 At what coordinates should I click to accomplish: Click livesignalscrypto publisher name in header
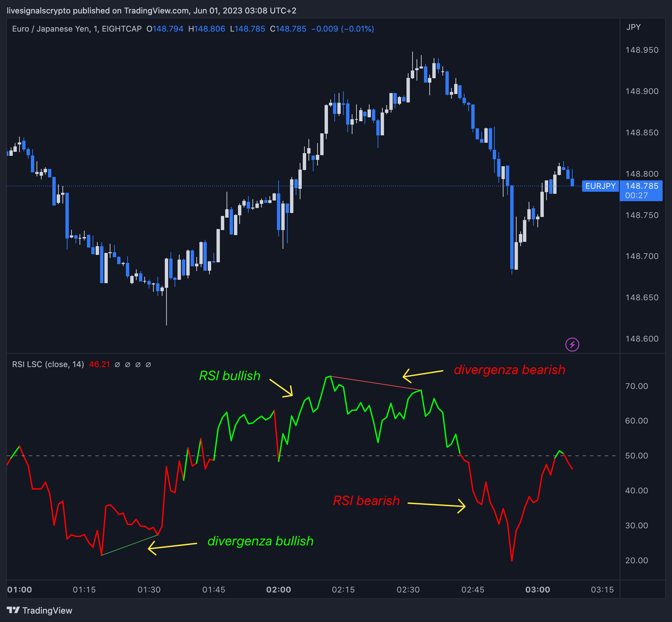click(38, 10)
